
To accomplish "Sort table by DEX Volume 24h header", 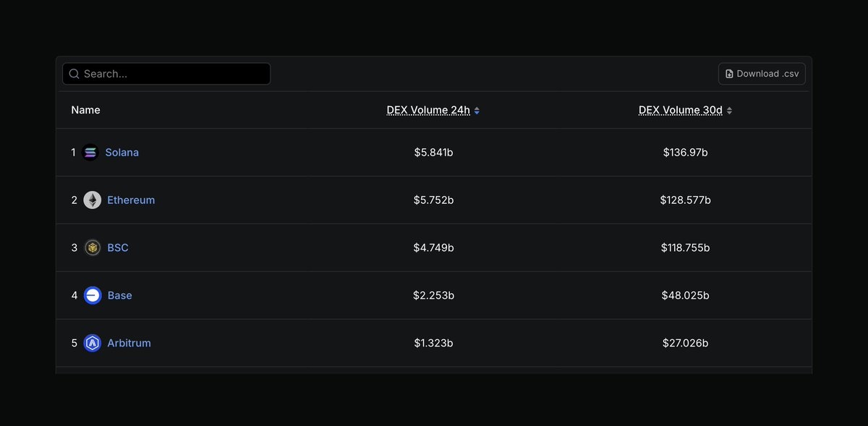I will click(x=428, y=110).
